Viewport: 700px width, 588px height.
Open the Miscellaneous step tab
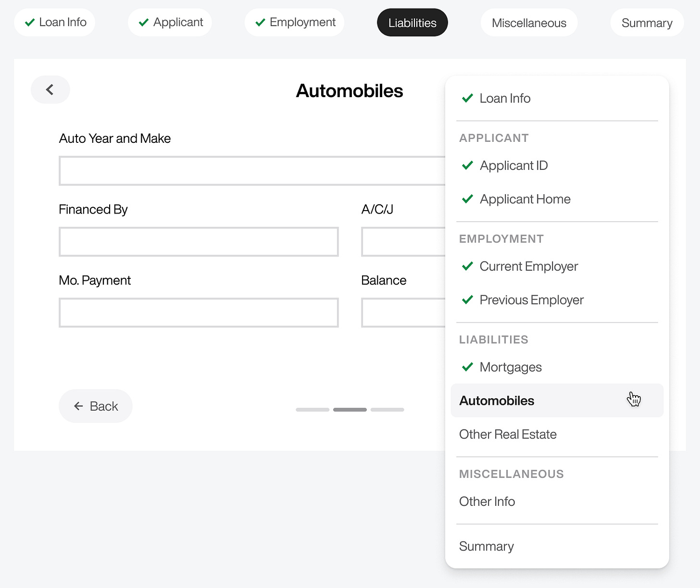(x=529, y=23)
